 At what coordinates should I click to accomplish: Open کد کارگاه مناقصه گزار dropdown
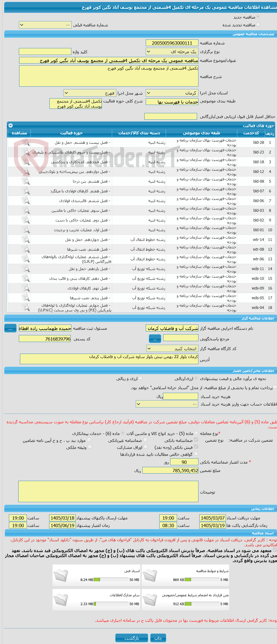tap(172, 349)
